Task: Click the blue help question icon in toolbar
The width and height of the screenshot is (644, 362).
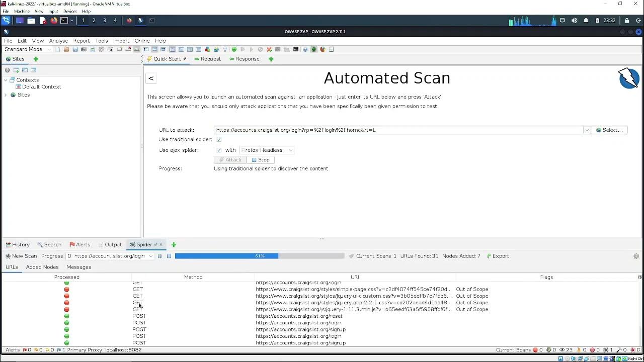Action: coord(305,49)
